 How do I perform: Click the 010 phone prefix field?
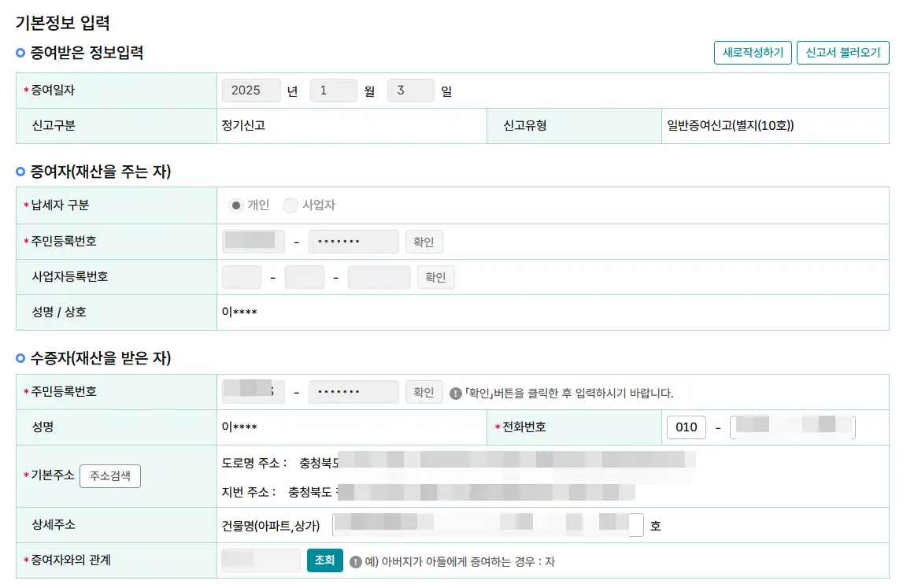[686, 427]
